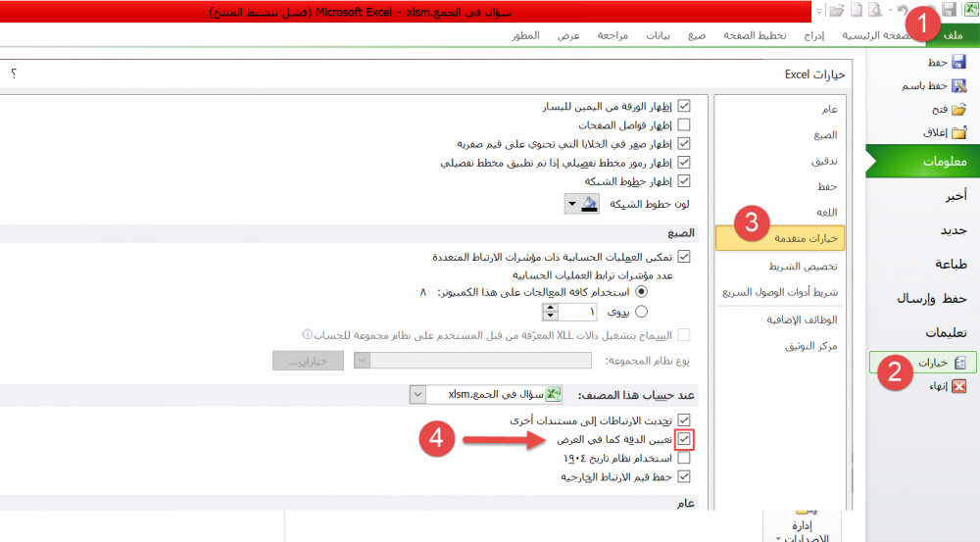The image size is (980, 542).
Task: Toggle إظهار خطوط الشبكة gridlines checkbox
Action: [x=684, y=181]
